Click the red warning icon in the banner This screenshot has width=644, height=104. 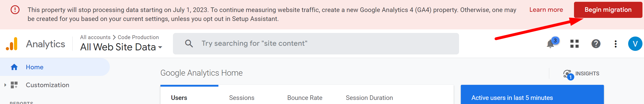click(15, 10)
